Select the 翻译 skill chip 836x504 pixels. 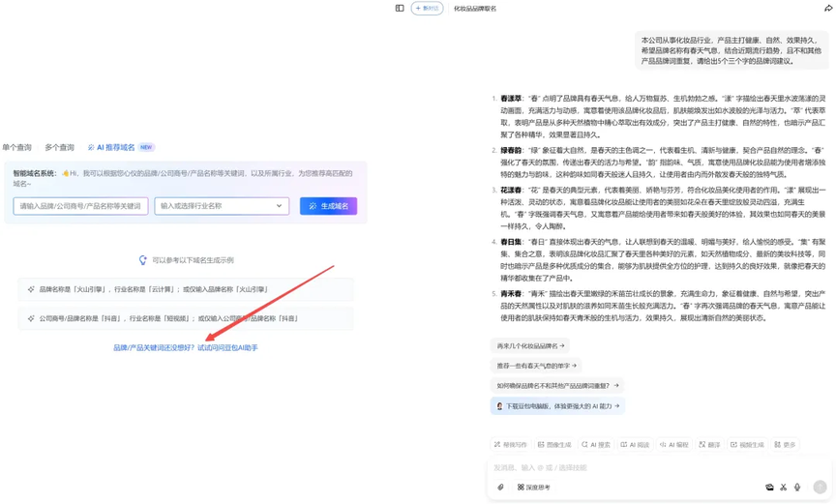709,444
